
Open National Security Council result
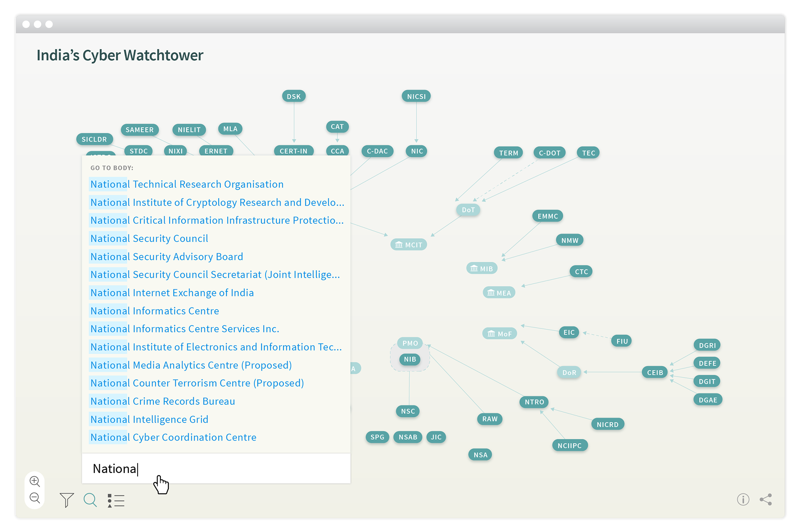pyautogui.click(x=149, y=239)
